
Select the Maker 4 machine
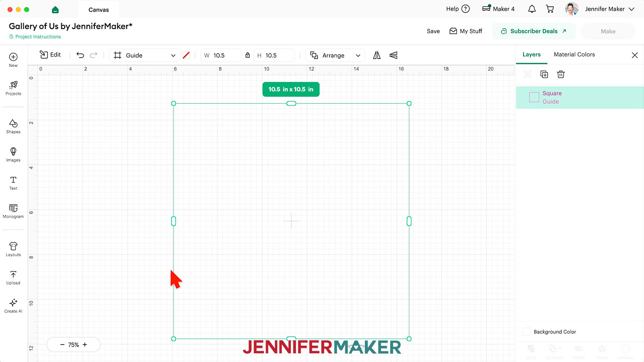(498, 9)
